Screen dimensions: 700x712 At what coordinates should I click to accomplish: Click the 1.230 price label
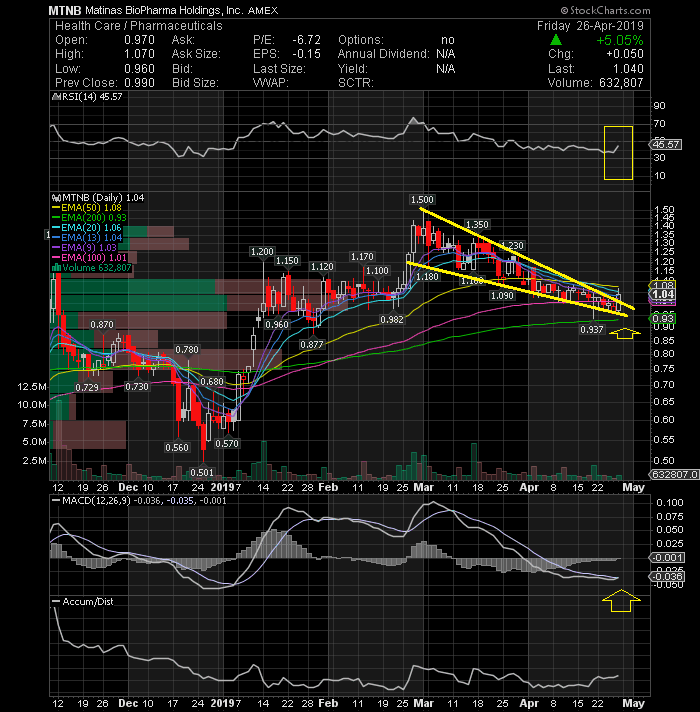pyautogui.click(x=513, y=246)
